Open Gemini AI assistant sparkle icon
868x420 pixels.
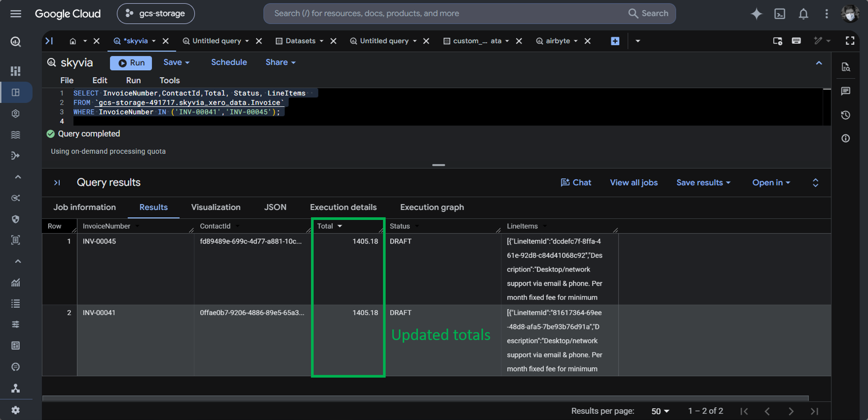point(756,14)
